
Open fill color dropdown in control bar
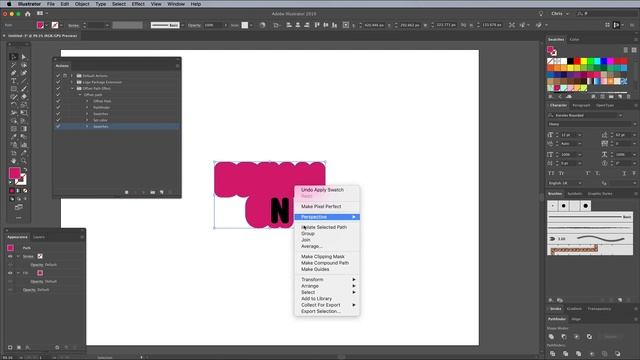click(47, 25)
